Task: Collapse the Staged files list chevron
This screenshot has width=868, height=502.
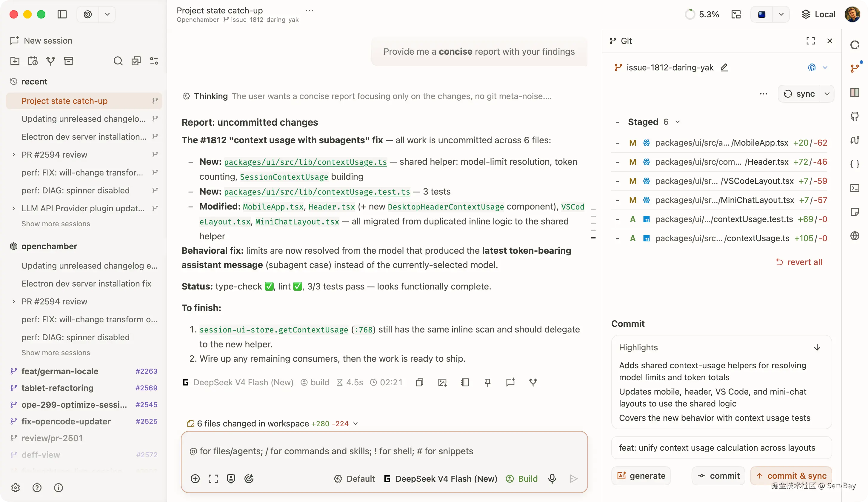Action: (678, 122)
